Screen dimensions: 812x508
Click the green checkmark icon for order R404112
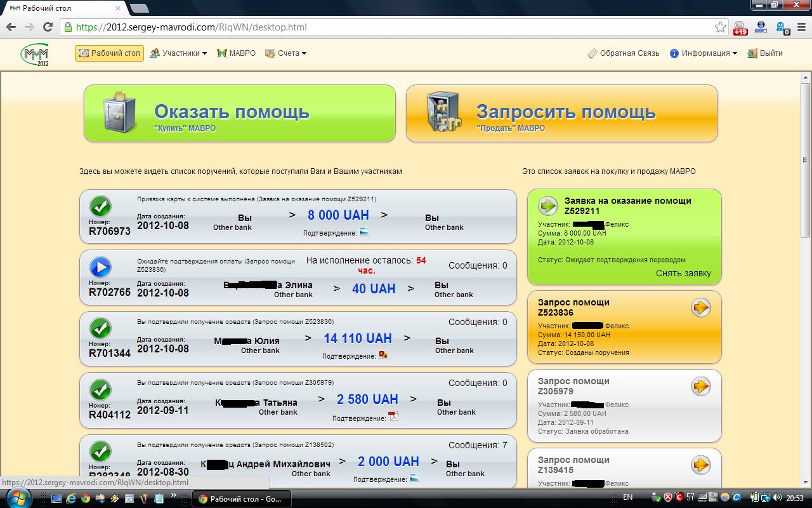click(100, 389)
